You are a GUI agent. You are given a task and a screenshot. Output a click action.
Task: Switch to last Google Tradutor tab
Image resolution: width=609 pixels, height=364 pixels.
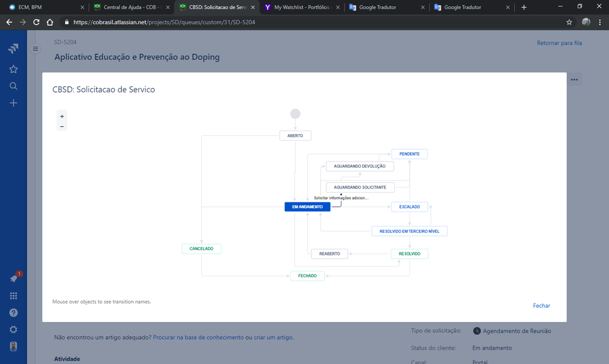[471, 7]
